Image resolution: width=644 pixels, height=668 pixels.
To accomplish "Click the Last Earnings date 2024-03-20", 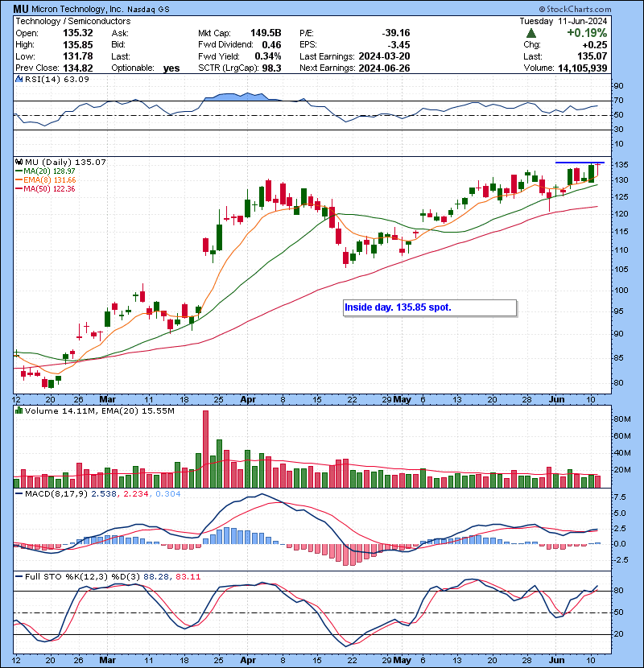I will [x=385, y=56].
